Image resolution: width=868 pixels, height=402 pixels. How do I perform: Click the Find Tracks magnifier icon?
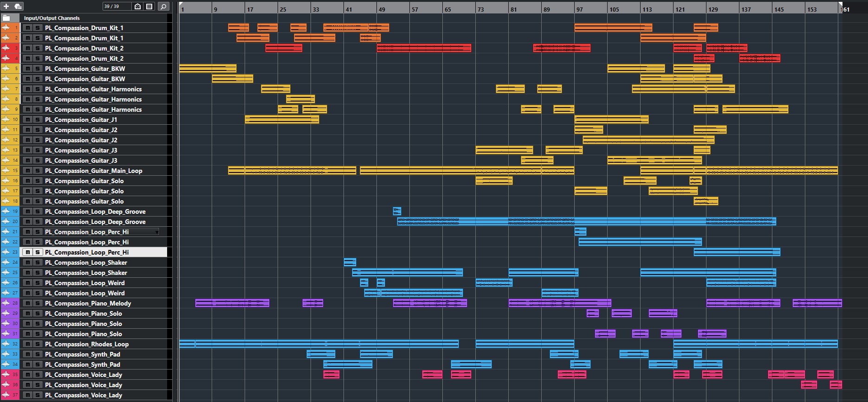163,6
